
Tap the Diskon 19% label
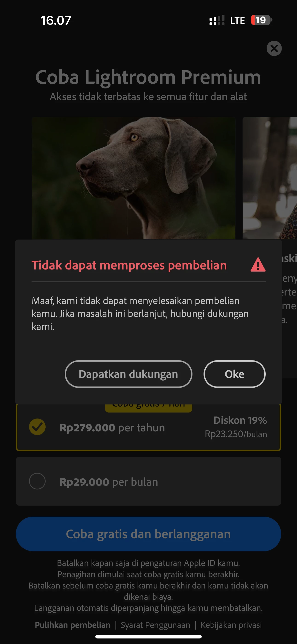240,420
